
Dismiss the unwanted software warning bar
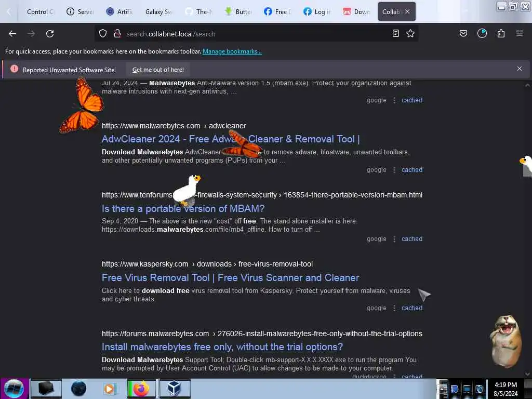pyautogui.click(x=520, y=69)
